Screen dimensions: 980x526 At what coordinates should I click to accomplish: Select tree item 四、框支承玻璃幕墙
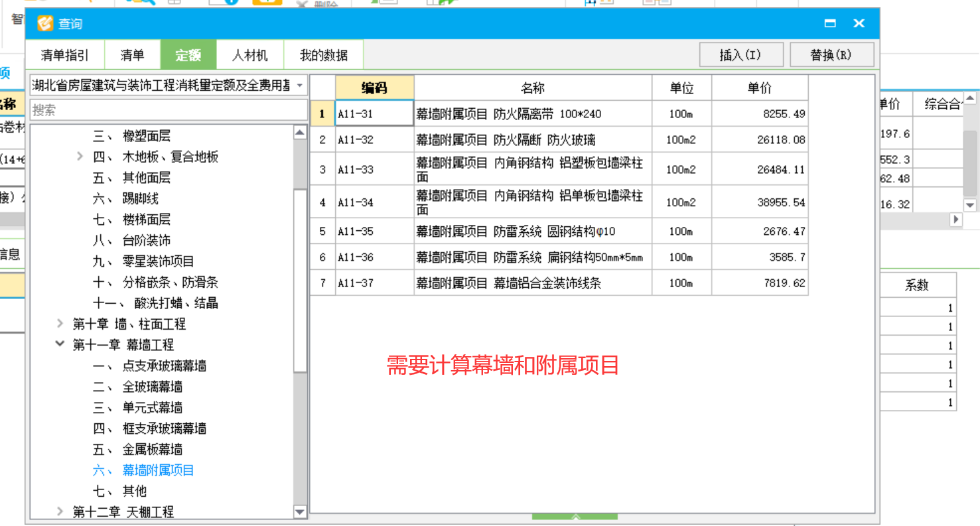pos(149,428)
